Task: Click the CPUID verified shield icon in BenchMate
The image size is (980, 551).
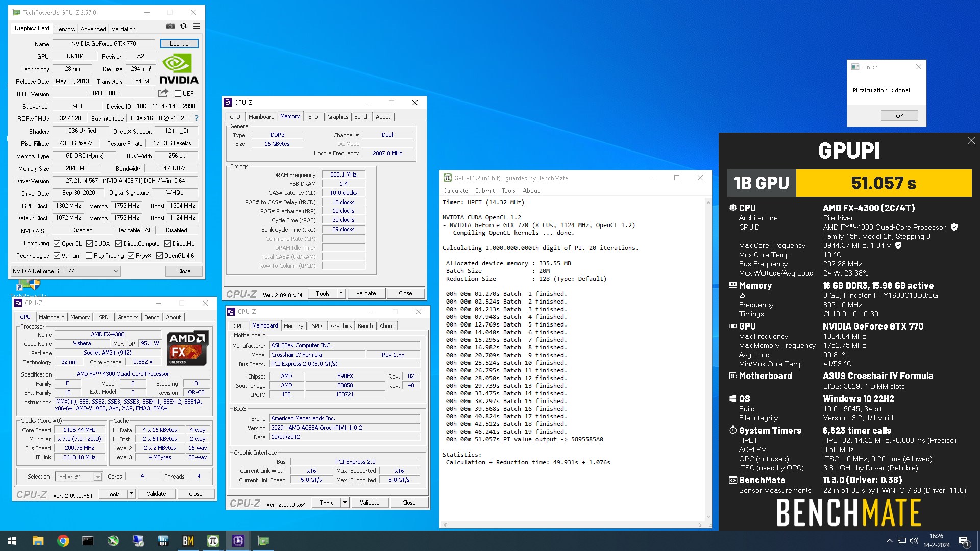Action: (x=954, y=227)
